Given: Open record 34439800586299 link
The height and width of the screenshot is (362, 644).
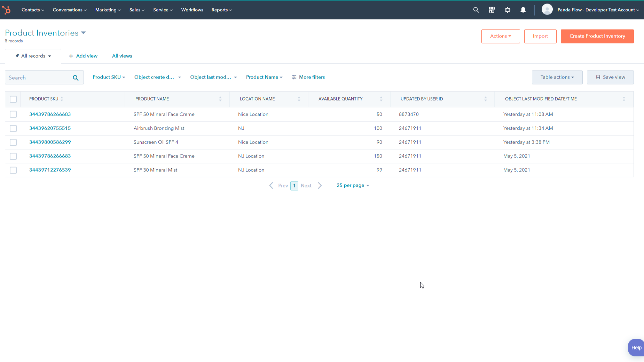Looking at the screenshot, I should point(50,142).
